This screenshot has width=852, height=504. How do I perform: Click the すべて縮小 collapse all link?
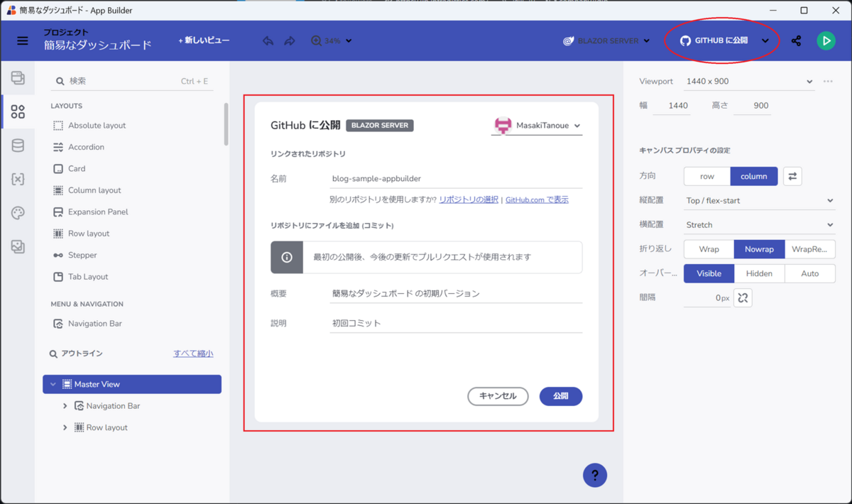193,354
